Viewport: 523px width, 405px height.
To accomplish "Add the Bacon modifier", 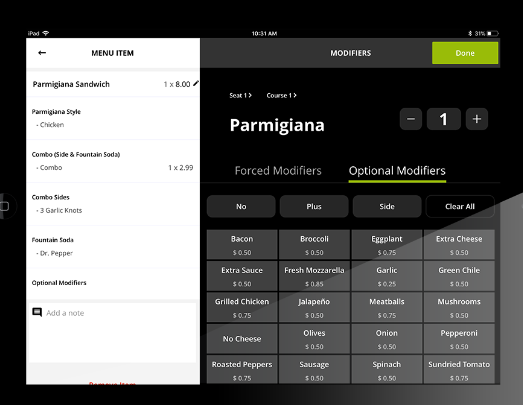I will pyautogui.click(x=242, y=245).
